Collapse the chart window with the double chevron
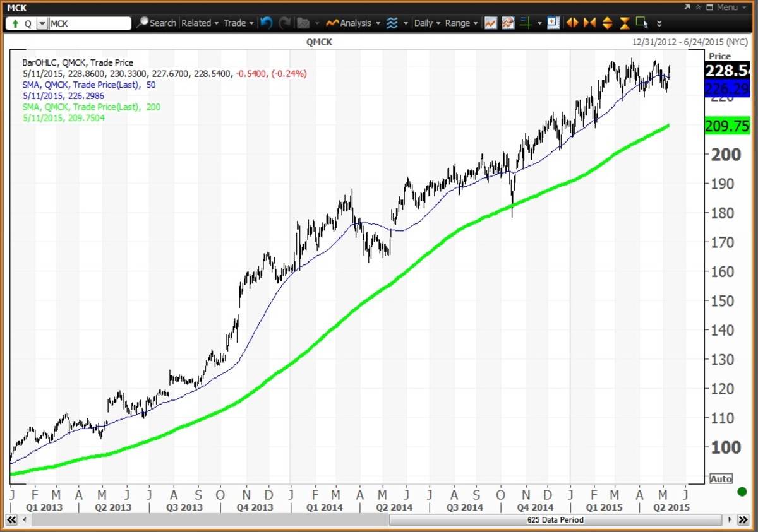This screenshot has height=532, width=758. [697, 8]
